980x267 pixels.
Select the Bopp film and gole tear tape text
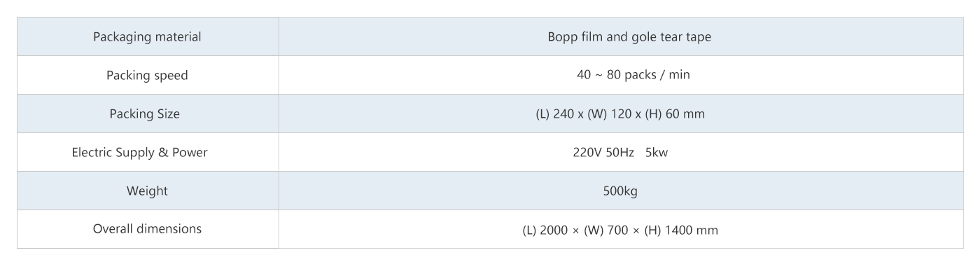point(619,37)
